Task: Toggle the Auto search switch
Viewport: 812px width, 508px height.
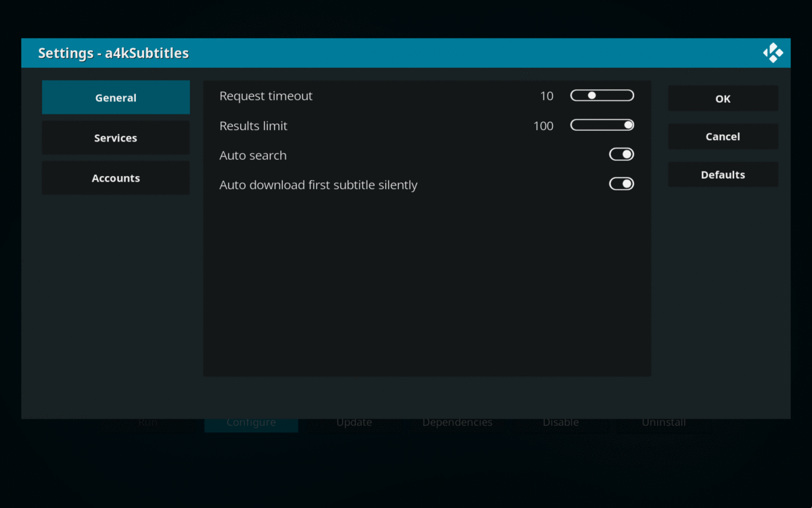Action: [x=621, y=154]
